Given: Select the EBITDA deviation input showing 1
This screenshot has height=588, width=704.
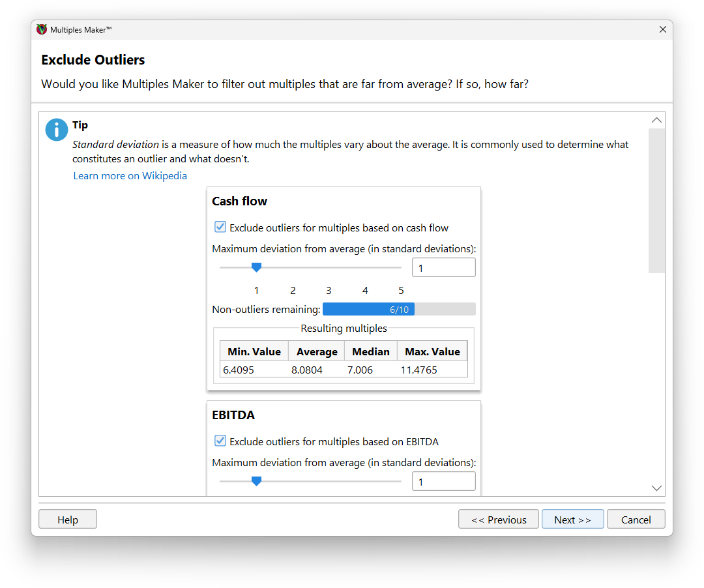Looking at the screenshot, I should click(x=443, y=481).
